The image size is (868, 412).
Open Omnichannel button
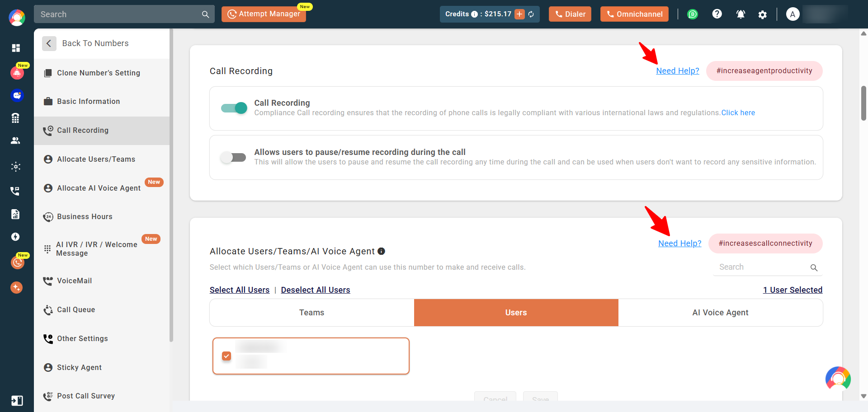click(x=634, y=14)
